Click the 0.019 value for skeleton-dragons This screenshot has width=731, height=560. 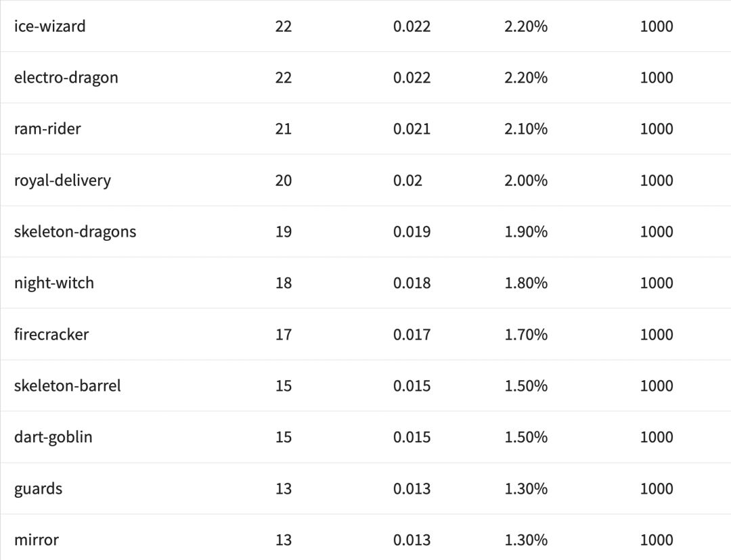tap(412, 232)
